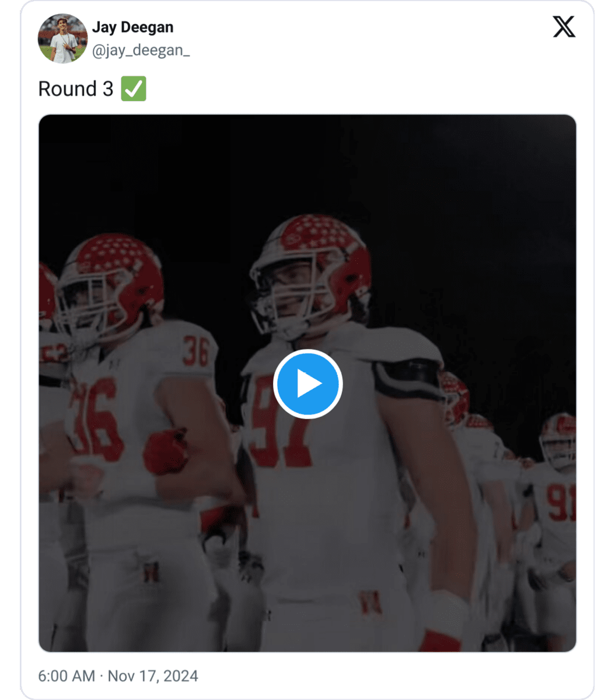Select the "Round 3" tweet text

coord(75,89)
